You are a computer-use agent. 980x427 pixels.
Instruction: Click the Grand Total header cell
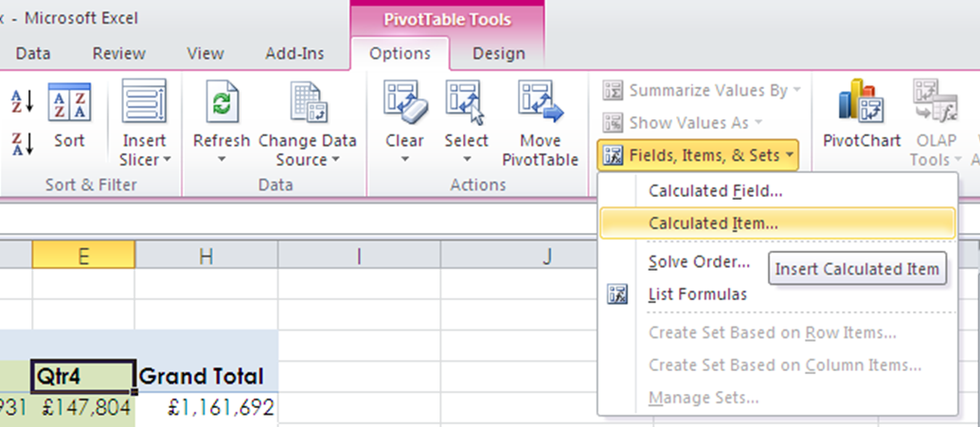tap(206, 377)
